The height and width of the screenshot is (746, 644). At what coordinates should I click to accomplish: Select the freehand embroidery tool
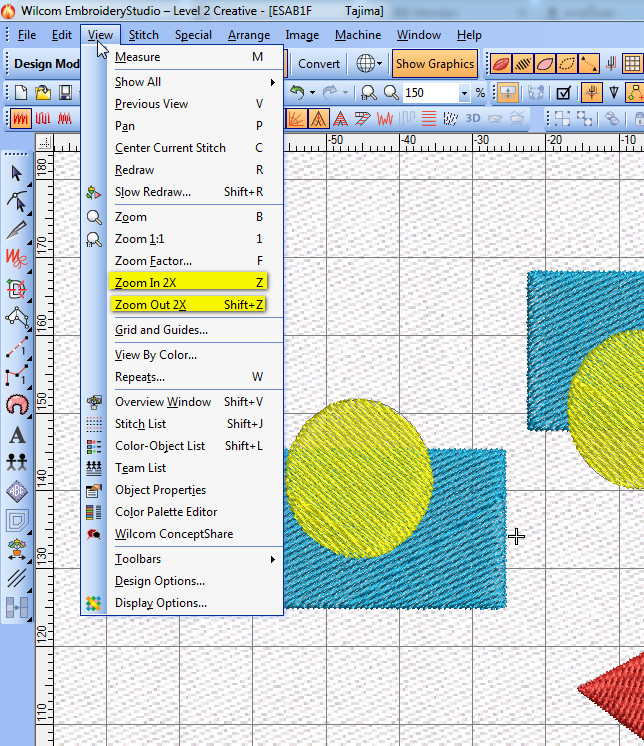[x=16, y=258]
